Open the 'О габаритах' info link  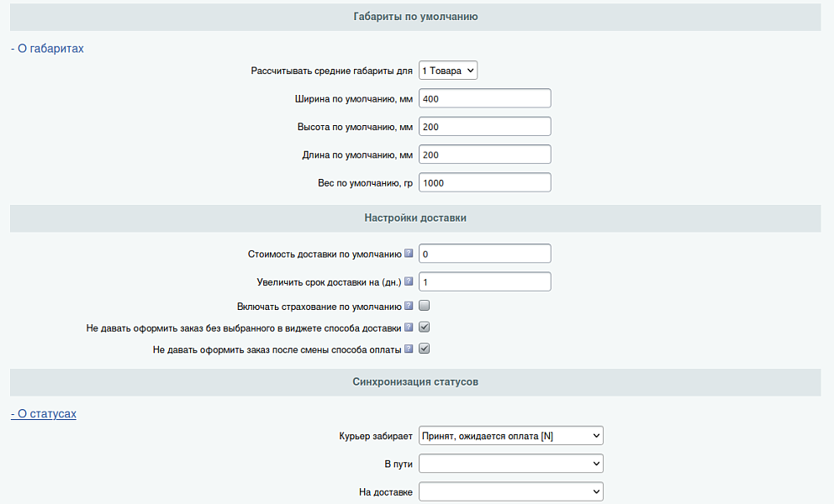(47, 49)
